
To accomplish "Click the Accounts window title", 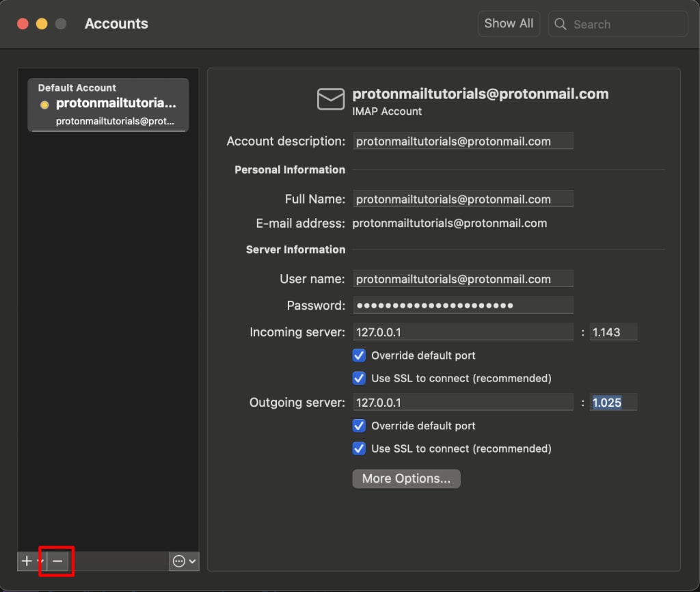I will pyautogui.click(x=116, y=23).
